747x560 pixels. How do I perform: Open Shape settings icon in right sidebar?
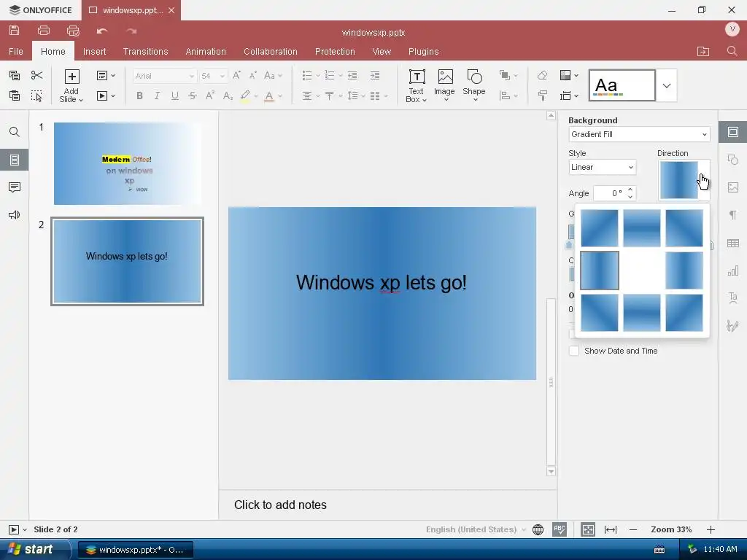732,160
